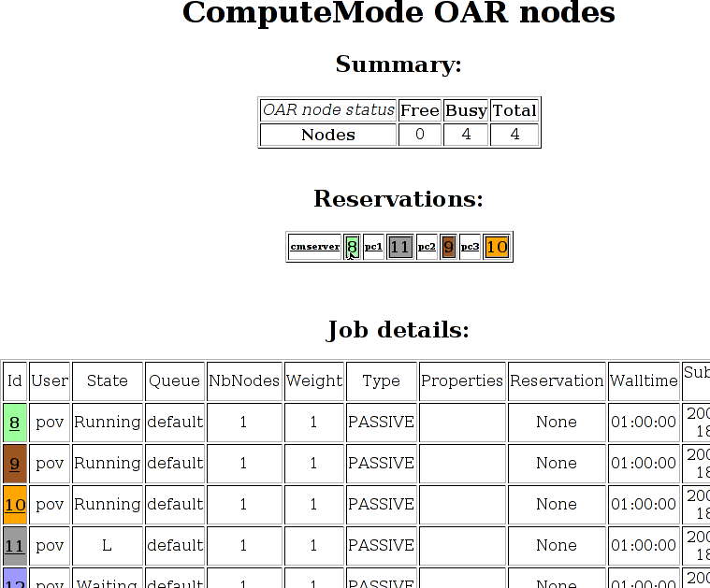This screenshot has width=710, height=588.
Task: Click the Nodes row label in Summary
Action: (x=328, y=135)
